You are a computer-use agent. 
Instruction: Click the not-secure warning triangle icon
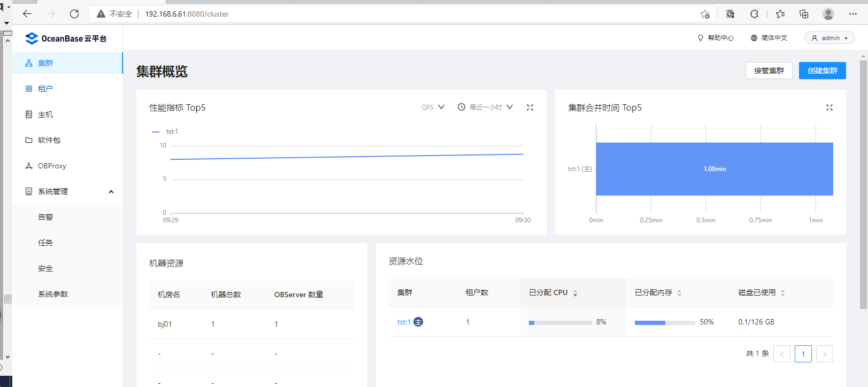[x=101, y=14]
